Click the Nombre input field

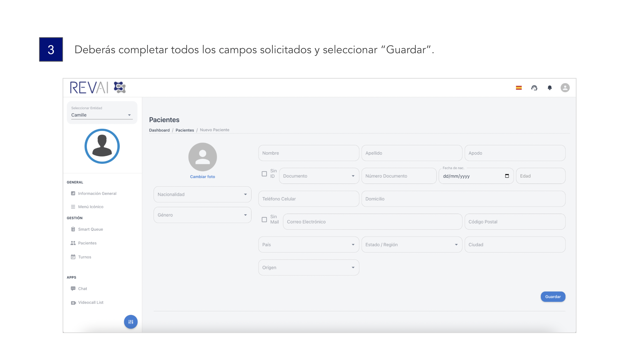309,153
